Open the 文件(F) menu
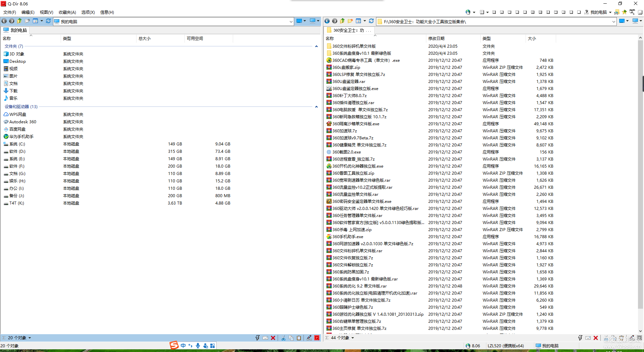The width and height of the screenshot is (644, 352). 10,12
